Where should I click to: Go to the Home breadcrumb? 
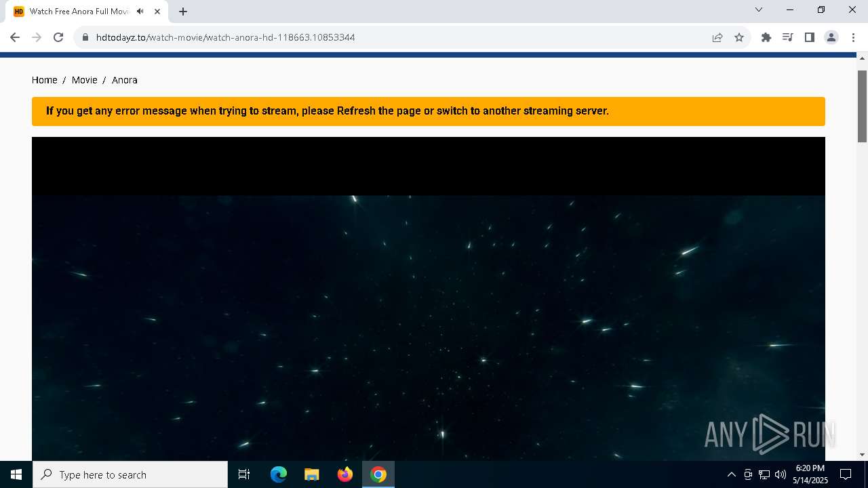[45, 80]
